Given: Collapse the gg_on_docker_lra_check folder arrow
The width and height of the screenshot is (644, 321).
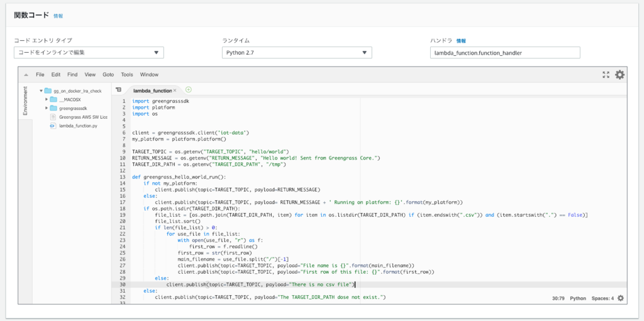Looking at the screenshot, I should pyautogui.click(x=41, y=90).
